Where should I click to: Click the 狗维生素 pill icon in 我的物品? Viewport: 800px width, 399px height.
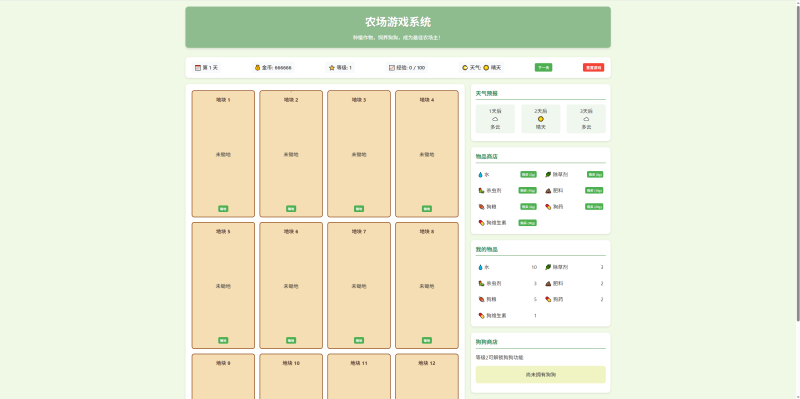(x=481, y=315)
